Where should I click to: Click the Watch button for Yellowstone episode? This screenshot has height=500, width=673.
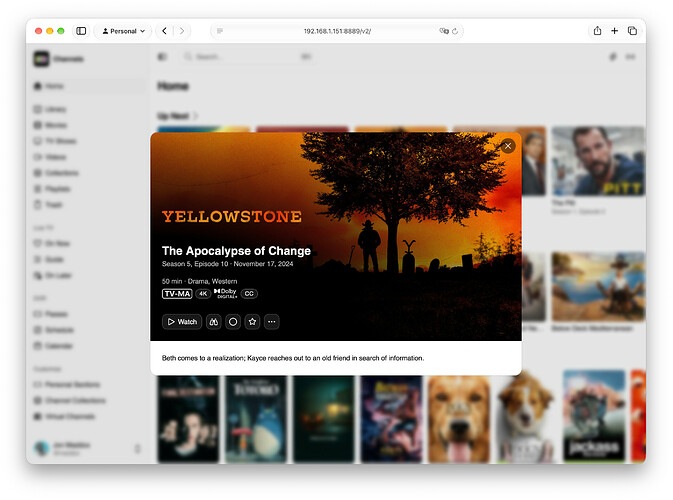pyautogui.click(x=182, y=321)
